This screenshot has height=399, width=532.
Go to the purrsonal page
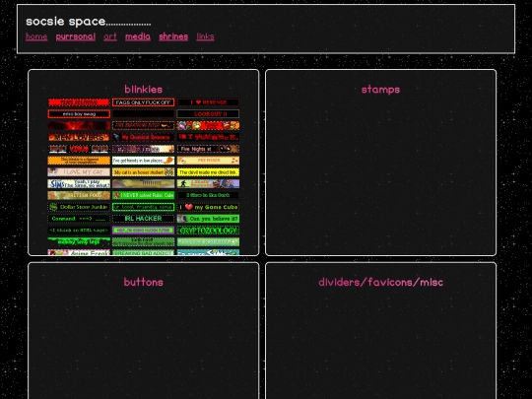coord(75,36)
